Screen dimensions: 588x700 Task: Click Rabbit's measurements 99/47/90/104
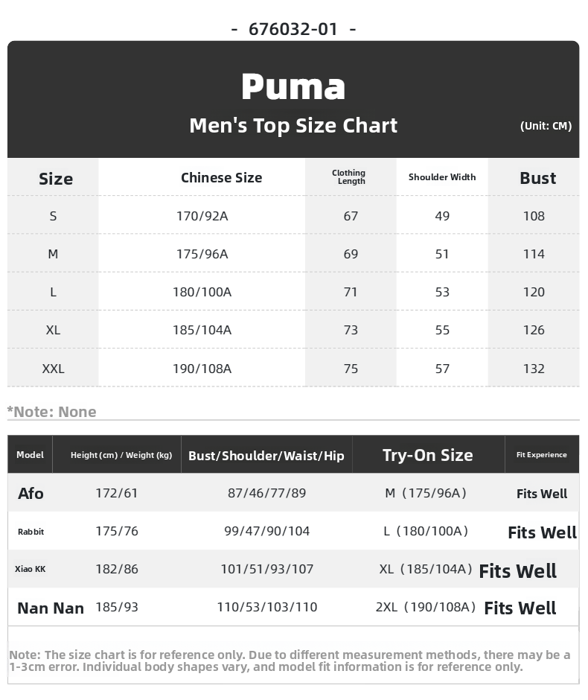(266, 531)
